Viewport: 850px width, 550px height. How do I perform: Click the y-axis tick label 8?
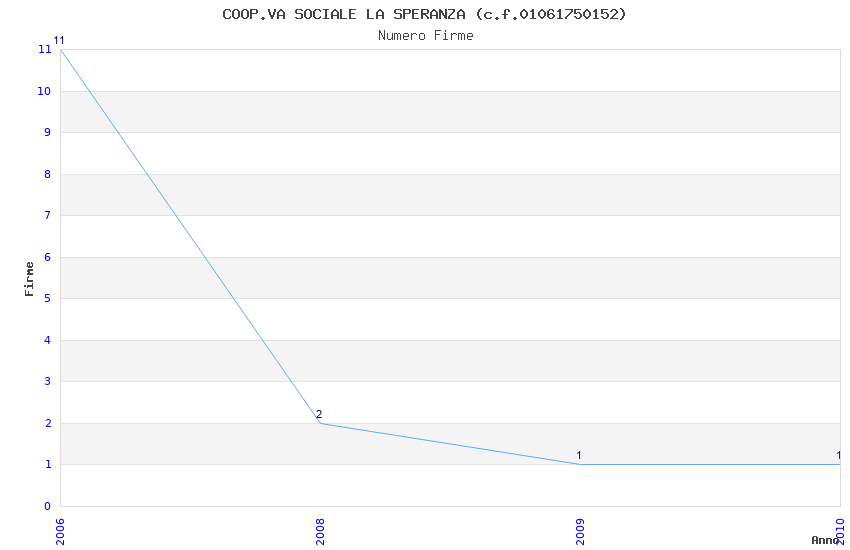tap(47, 175)
